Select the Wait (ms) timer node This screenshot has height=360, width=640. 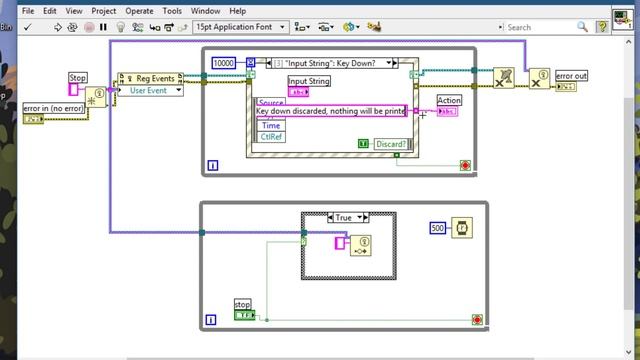pos(462,228)
